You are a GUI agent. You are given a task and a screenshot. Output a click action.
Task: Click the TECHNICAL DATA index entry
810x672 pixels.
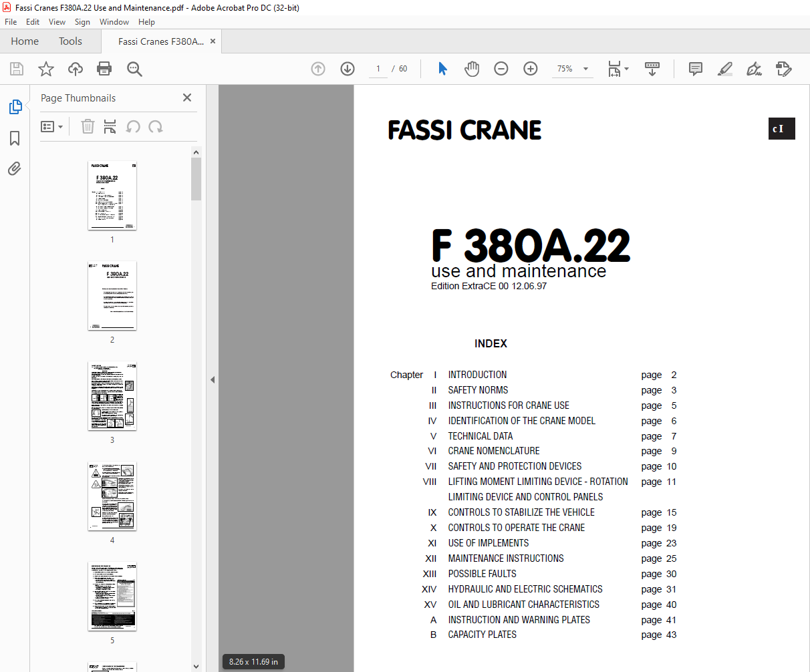click(x=481, y=436)
